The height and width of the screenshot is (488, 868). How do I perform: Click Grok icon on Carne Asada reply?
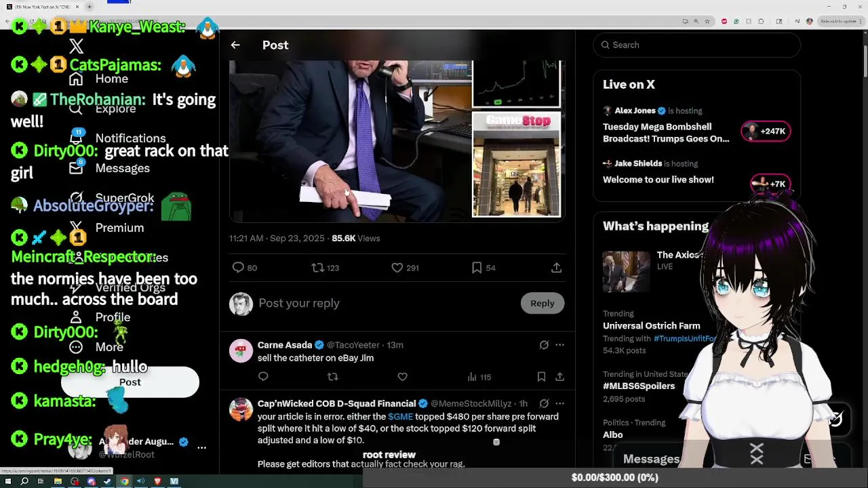pos(544,345)
